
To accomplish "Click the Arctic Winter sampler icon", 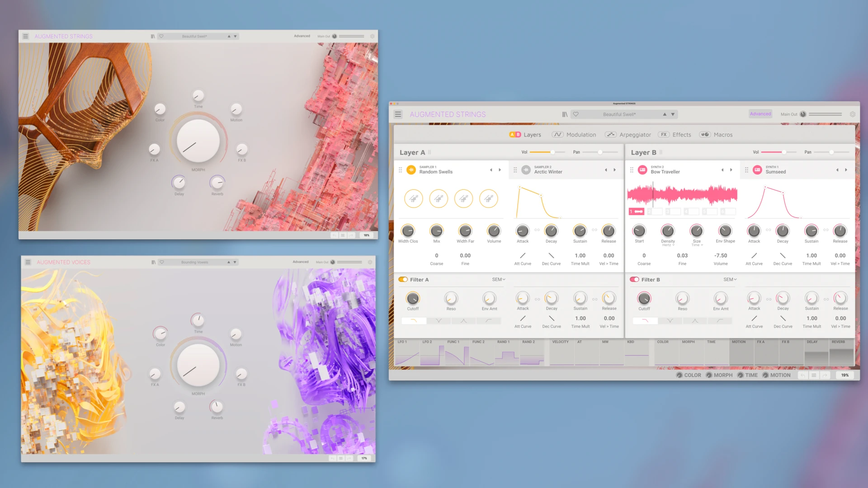I will point(526,170).
